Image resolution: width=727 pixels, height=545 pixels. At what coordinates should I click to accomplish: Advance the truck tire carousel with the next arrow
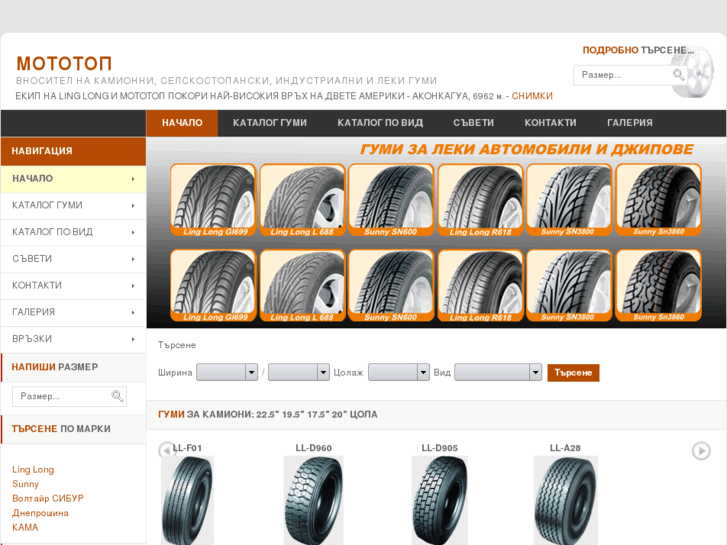point(701,450)
